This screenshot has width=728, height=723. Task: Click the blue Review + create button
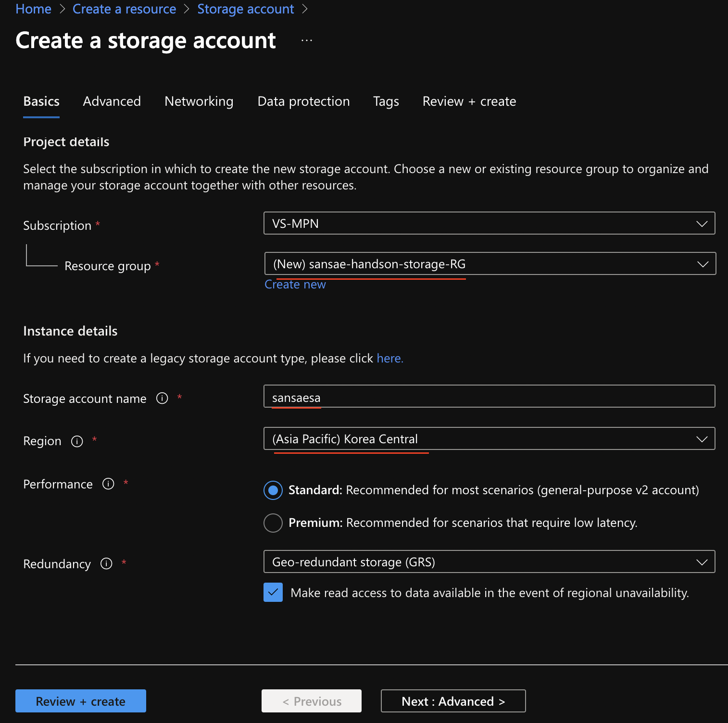81,701
